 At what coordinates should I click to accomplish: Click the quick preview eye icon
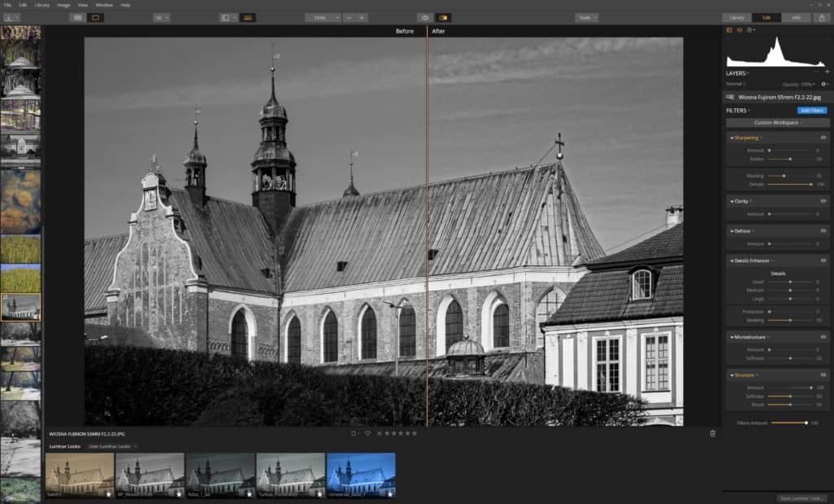424,17
